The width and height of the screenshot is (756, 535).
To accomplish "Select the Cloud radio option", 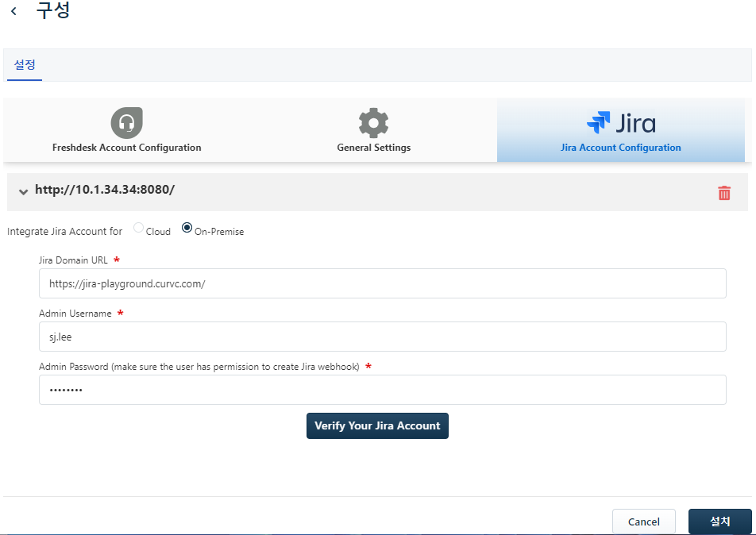I will [138, 228].
